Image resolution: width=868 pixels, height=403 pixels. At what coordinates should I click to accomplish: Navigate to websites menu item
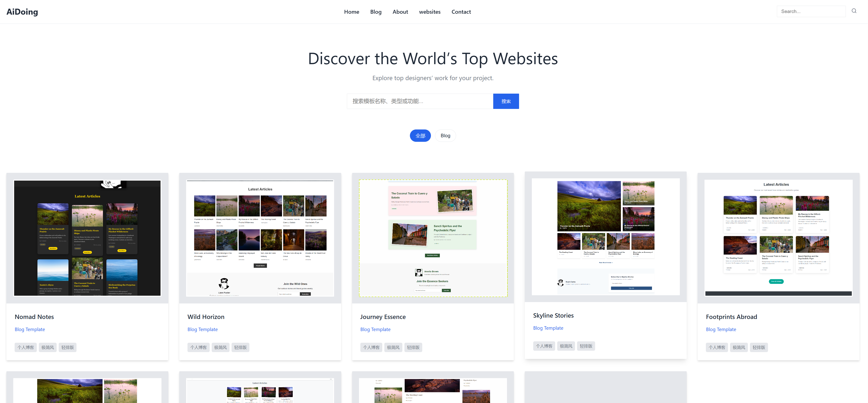pyautogui.click(x=430, y=12)
